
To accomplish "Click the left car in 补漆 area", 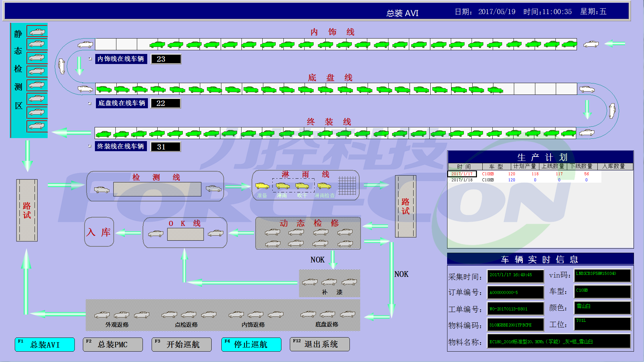I will point(310,282).
